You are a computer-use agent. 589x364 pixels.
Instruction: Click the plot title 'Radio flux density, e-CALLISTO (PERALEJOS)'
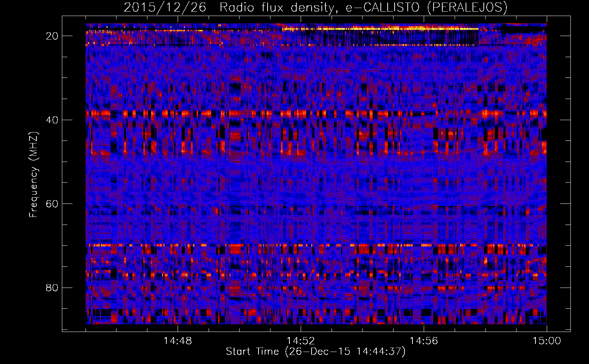tap(363, 8)
